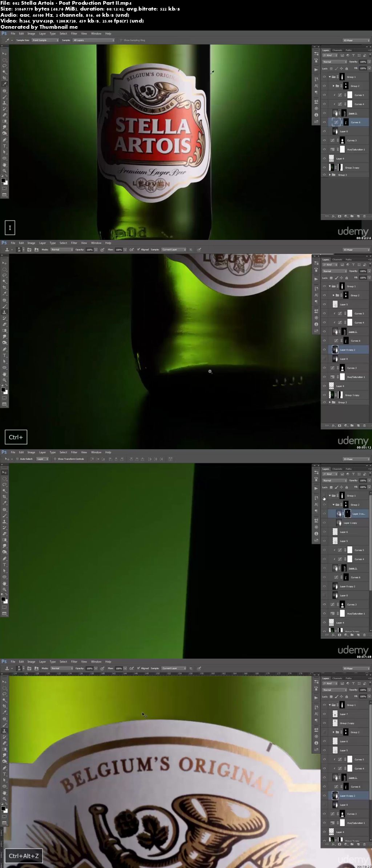Open the Filter menu in the first frame
The height and width of the screenshot is (868, 372).
(x=74, y=33)
